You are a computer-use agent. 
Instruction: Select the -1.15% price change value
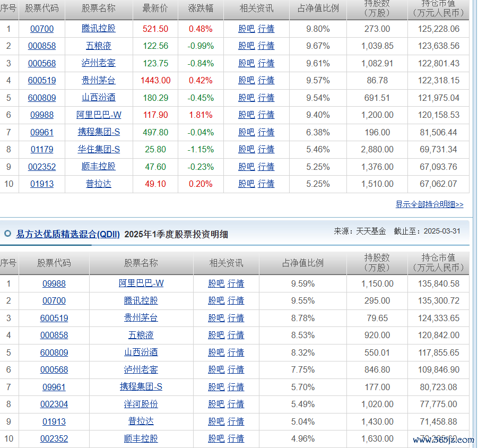(x=201, y=150)
